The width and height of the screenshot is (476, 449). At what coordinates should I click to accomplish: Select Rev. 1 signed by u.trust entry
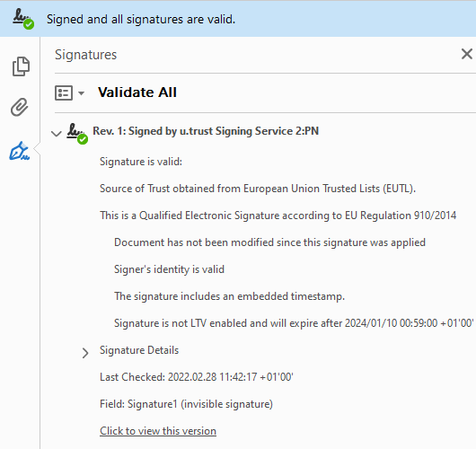tap(206, 131)
